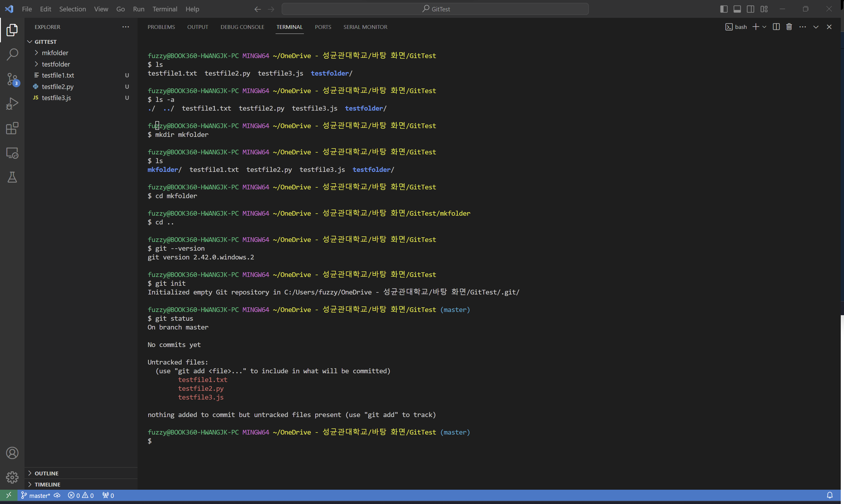Screen dimensions: 844x504
Task: Toggle primary side bar visibility
Action: tap(724, 9)
